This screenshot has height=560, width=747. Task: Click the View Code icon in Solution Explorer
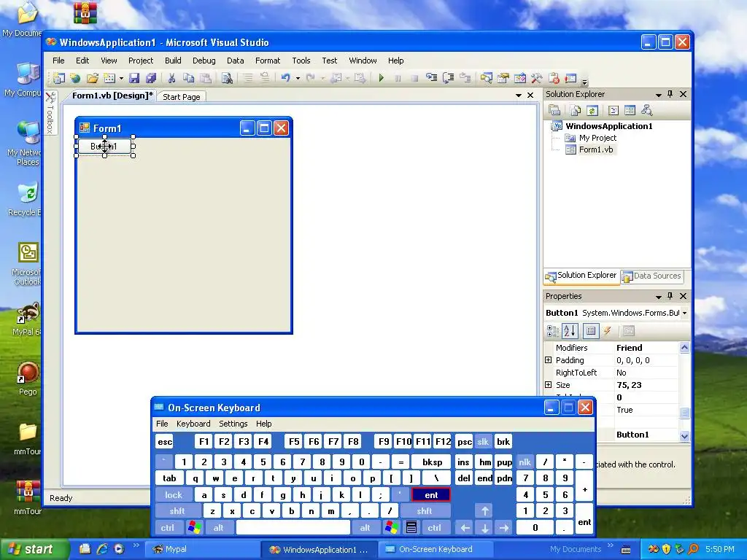[614, 111]
